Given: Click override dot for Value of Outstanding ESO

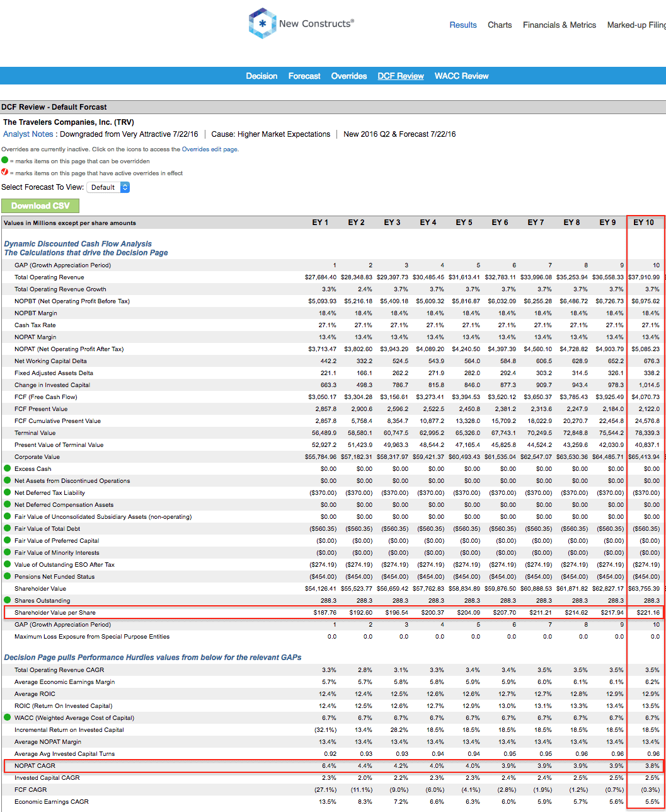Looking at the screenshot, I should coord(7,564).
